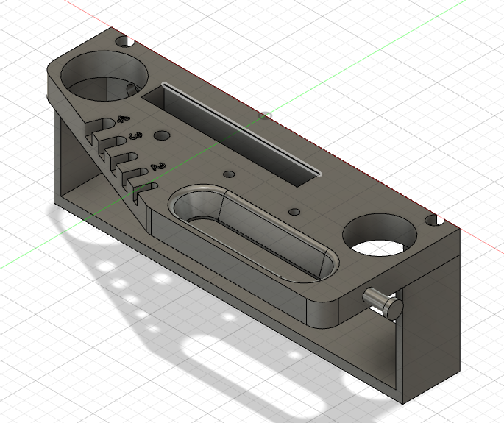This screenshot has height=423, width=504.
Task: Select the engraved number 4 on the model
Action: [124, 119]
